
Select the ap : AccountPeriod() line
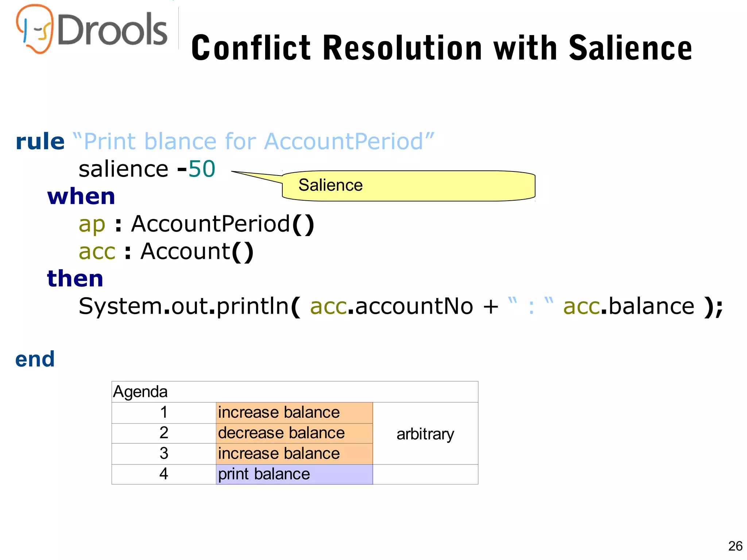pos(196,224)
